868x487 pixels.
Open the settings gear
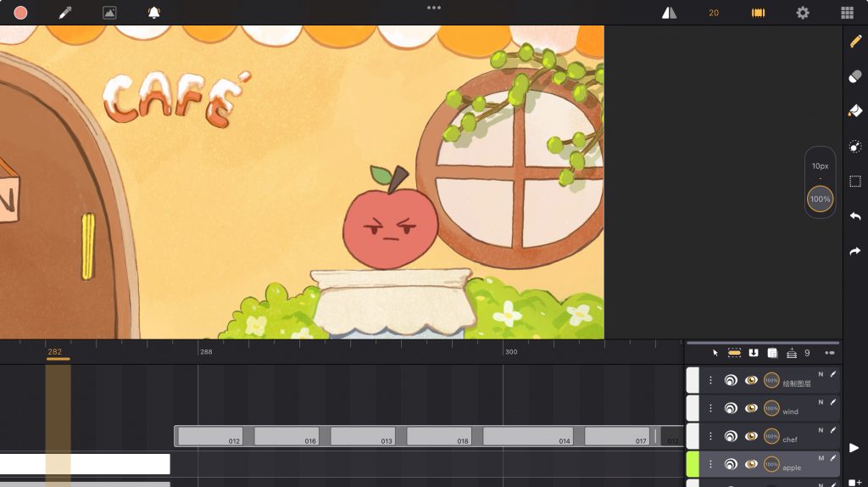(803, 13)
